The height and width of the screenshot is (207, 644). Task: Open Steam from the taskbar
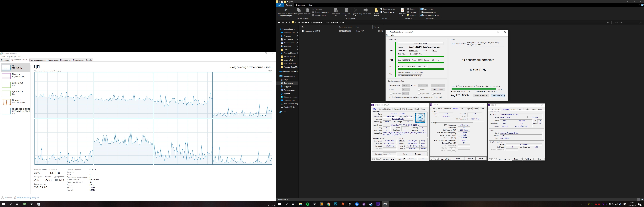[x=371, y=204]
